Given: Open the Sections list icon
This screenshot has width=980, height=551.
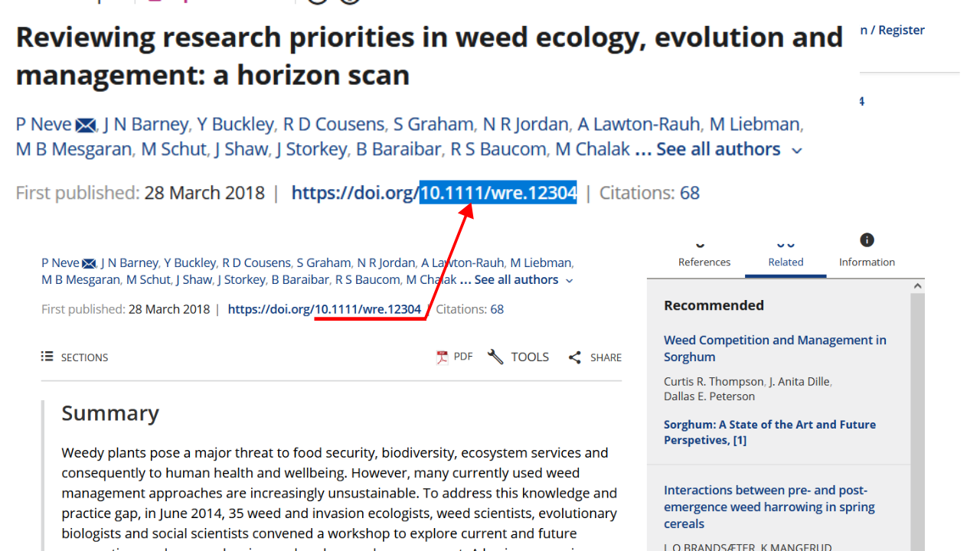Looking at the screenshot, I should [47, 357].
